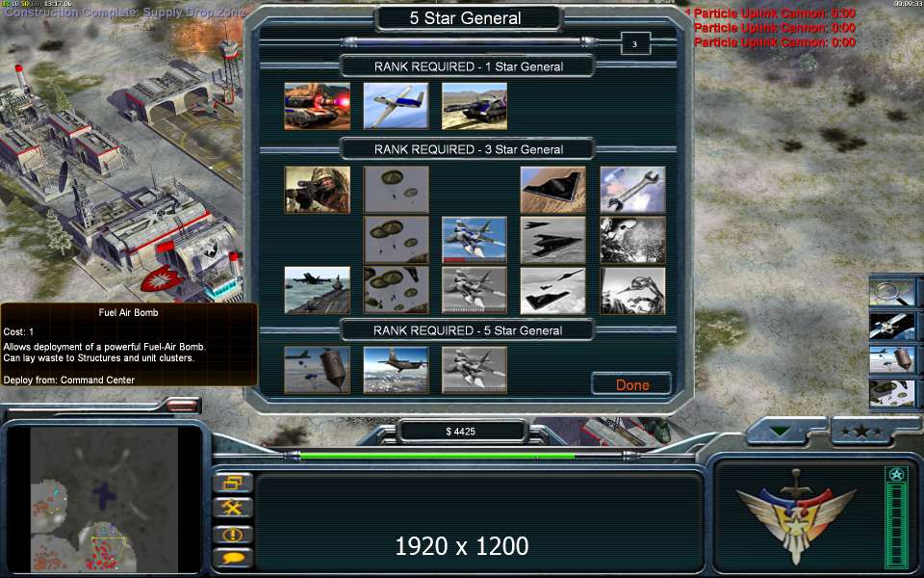
Task: Click 'RANK REQUIRED - 3 Star General' header
Action: pyautogui.click(x=469, y=149)
